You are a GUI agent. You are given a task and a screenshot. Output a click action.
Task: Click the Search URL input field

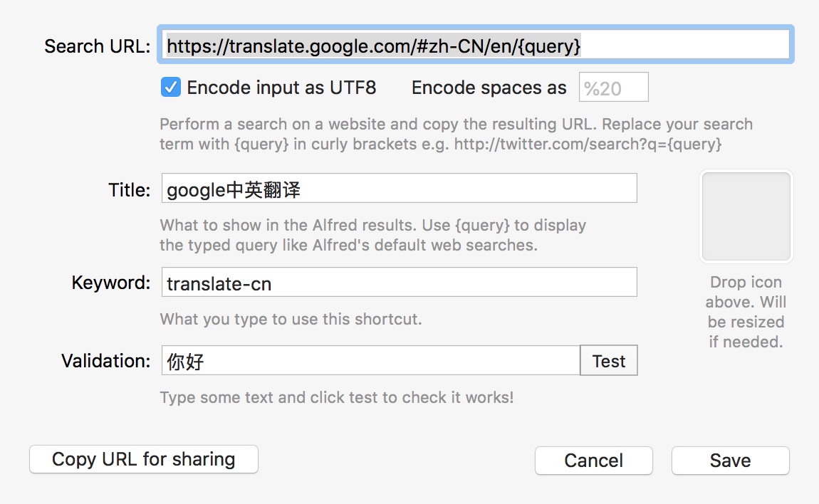[x=475, y=45]
